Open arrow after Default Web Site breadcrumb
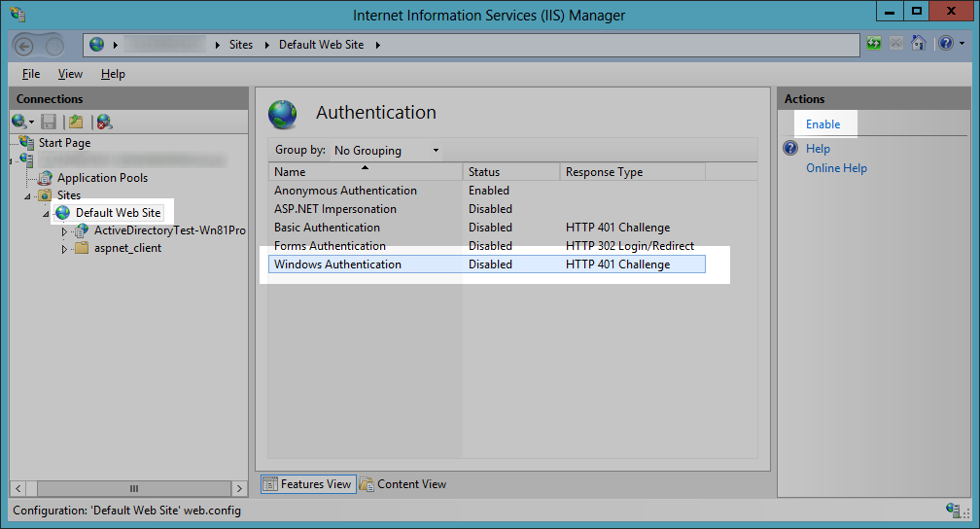Screen dimensions: 980x529 click(x=377, y=45)
